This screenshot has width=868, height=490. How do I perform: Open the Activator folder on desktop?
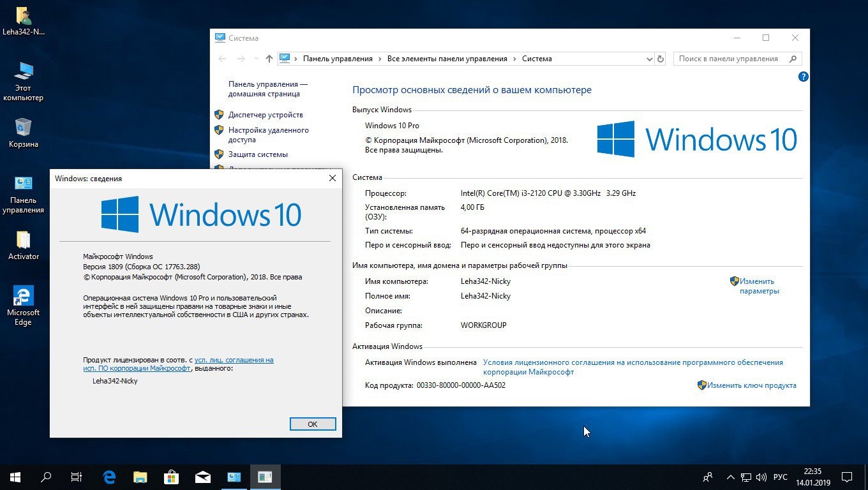(x=24, y=245)
